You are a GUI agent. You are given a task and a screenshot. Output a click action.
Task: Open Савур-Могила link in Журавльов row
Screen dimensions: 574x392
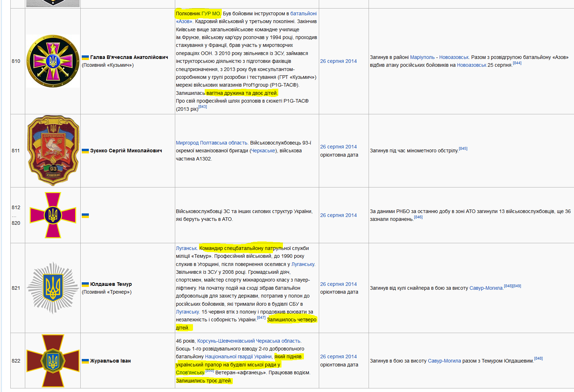point(444,361)
